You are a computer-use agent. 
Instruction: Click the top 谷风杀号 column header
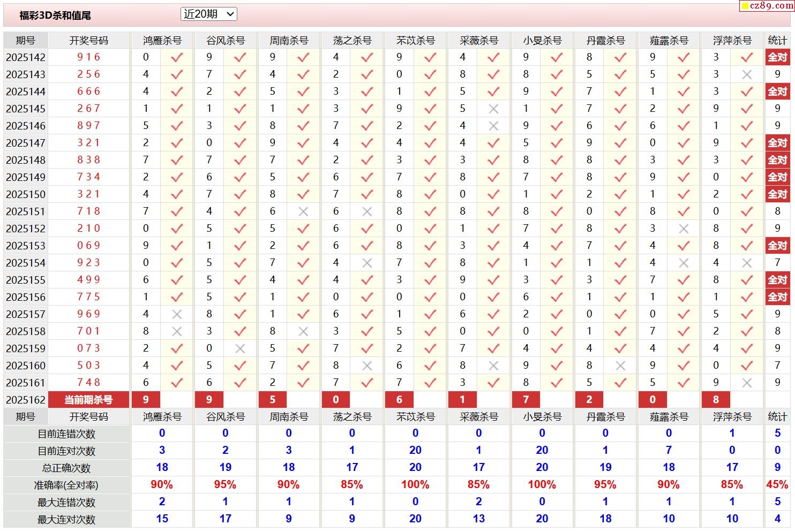(226, 40)
